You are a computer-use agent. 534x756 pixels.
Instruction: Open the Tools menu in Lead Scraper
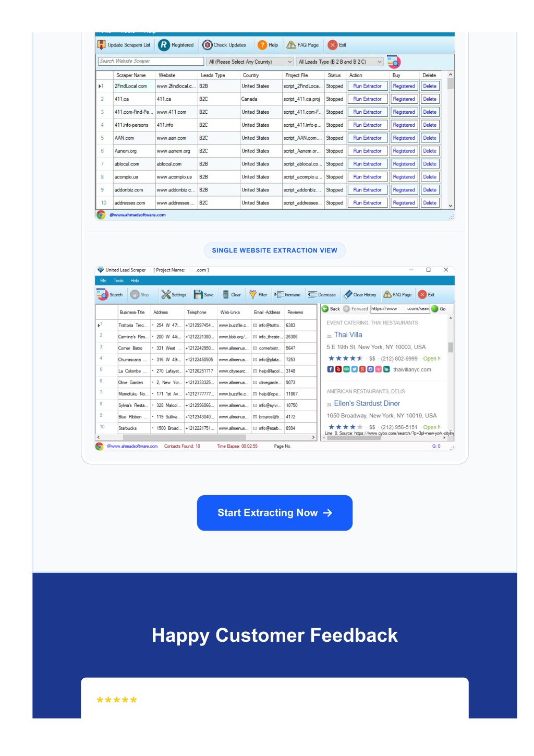coord(118,281)
